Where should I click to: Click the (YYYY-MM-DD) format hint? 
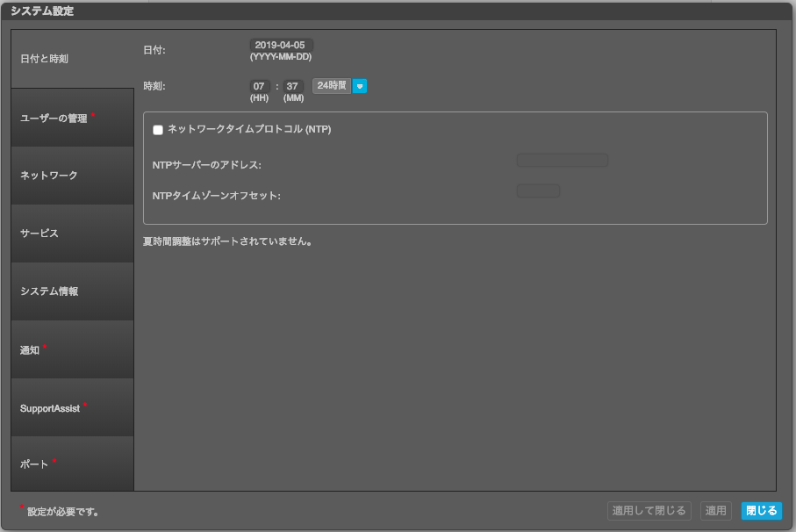point(281,57)
